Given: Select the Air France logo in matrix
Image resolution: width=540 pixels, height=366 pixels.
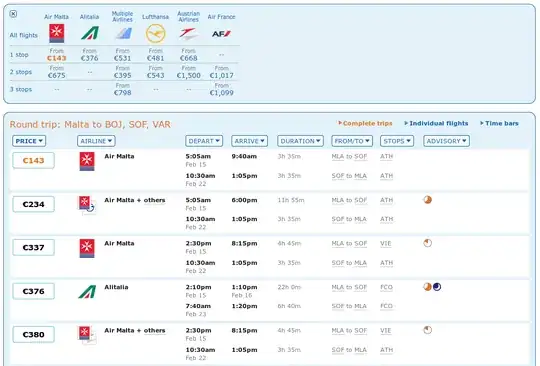Looking at the screenshot, I should pos(221,33).
